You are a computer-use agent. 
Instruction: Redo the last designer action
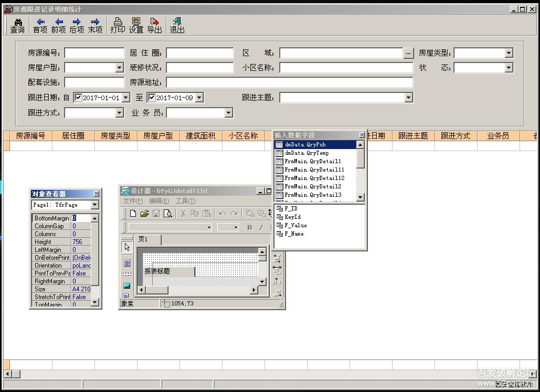pos(234,214)
